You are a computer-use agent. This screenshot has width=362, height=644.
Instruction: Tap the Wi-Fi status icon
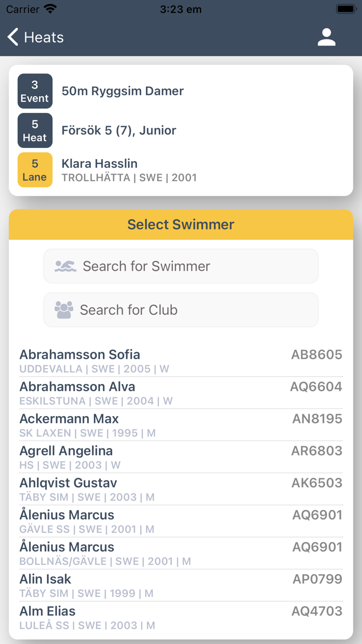[x=50, y=9]
